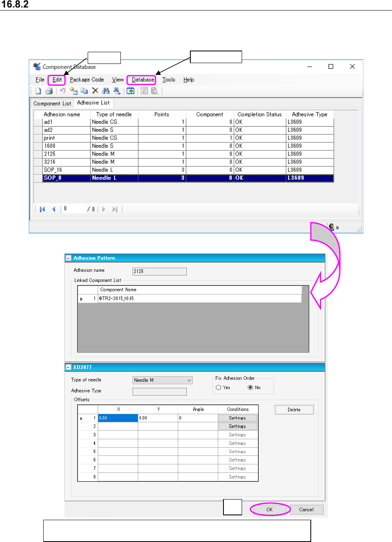The height and width of the screenshot is (542, 392).
Task: Click the Type of needle column header
Action: 114,114
